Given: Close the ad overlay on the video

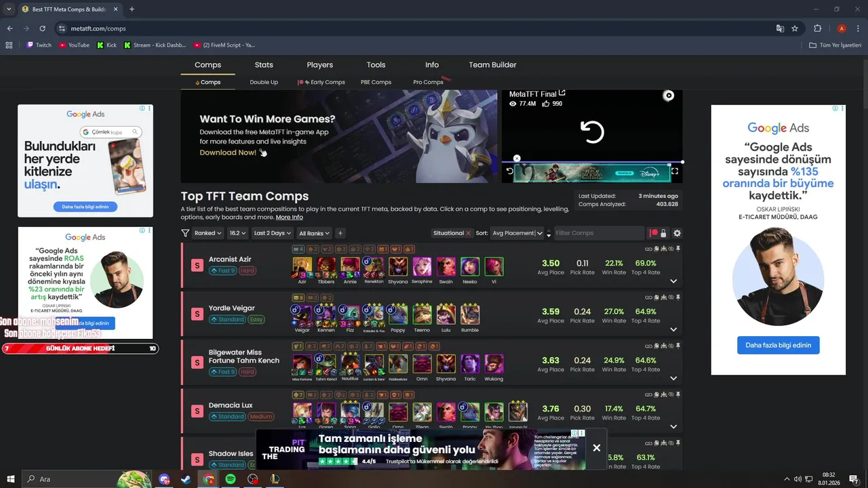Looking at the screenshot, I should click(517, 159).
